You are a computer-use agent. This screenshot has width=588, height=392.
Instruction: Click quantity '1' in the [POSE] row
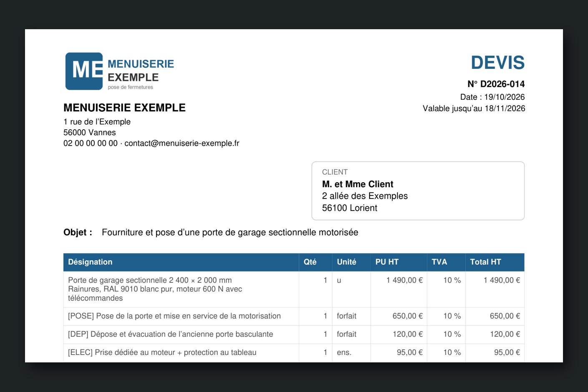[x=325, y=316]
